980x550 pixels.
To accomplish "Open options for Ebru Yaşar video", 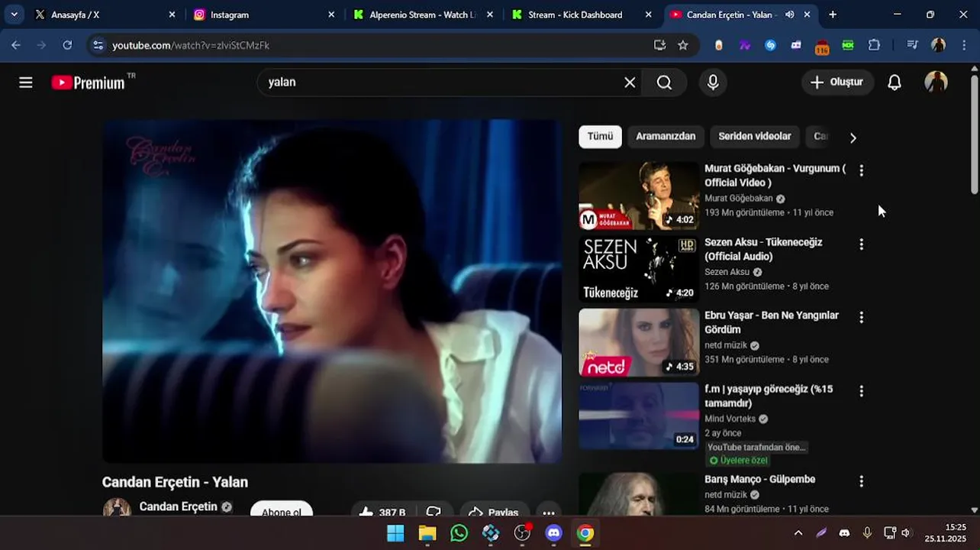I will pyautogui.click(x=861, y=318).
